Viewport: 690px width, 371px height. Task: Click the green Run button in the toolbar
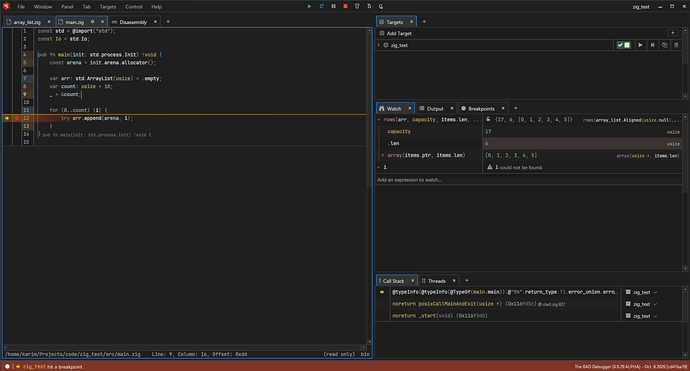point(309,6)
